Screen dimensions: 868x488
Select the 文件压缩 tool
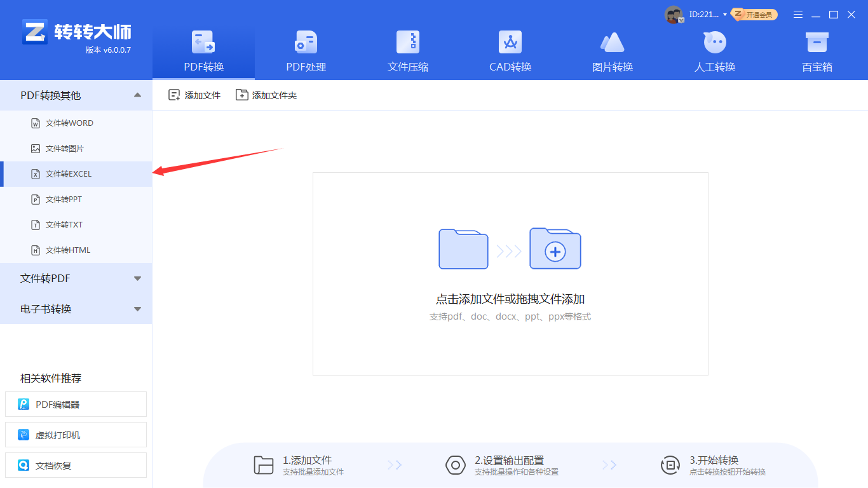pos(407,51)
